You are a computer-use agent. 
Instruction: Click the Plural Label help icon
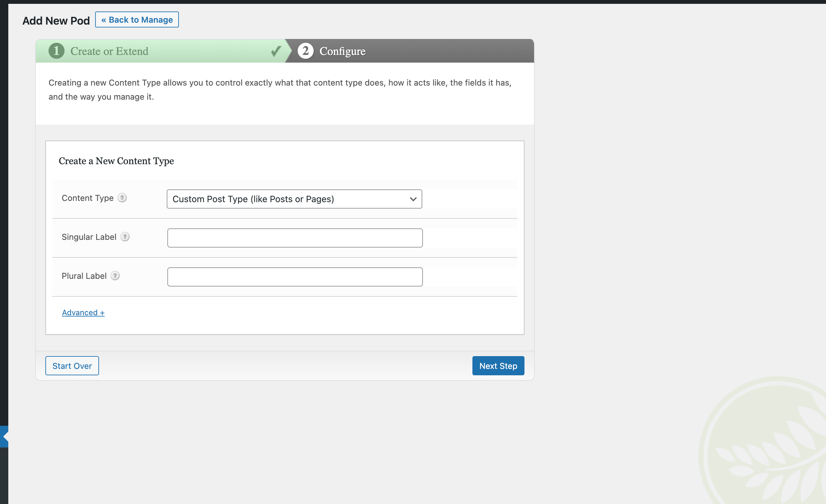click(x=115, y=276)
